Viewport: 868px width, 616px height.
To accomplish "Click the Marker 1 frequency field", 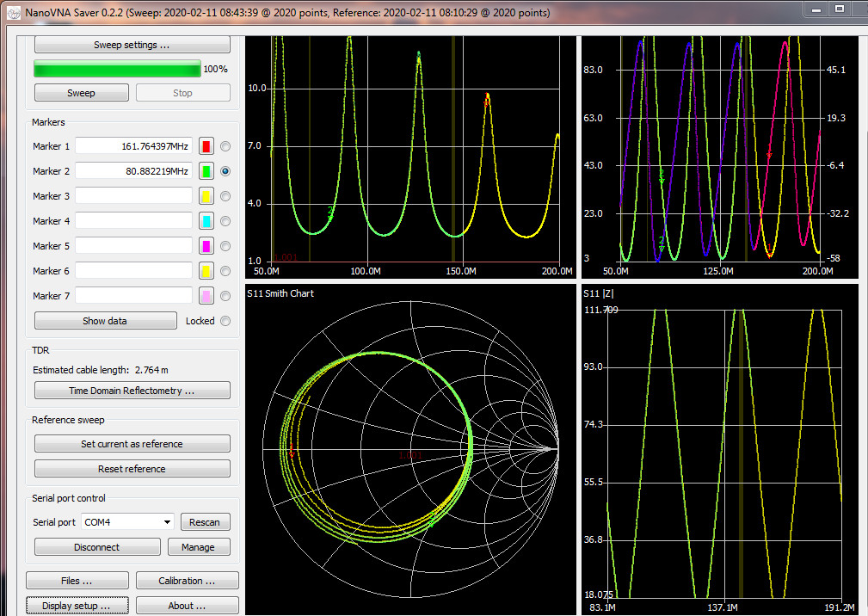I will [x=134, y=146].
